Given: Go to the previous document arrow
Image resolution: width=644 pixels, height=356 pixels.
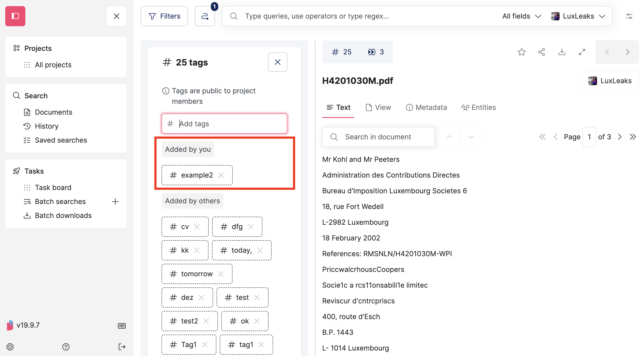Looking at the screenshot, I should [x=607, y=52].
